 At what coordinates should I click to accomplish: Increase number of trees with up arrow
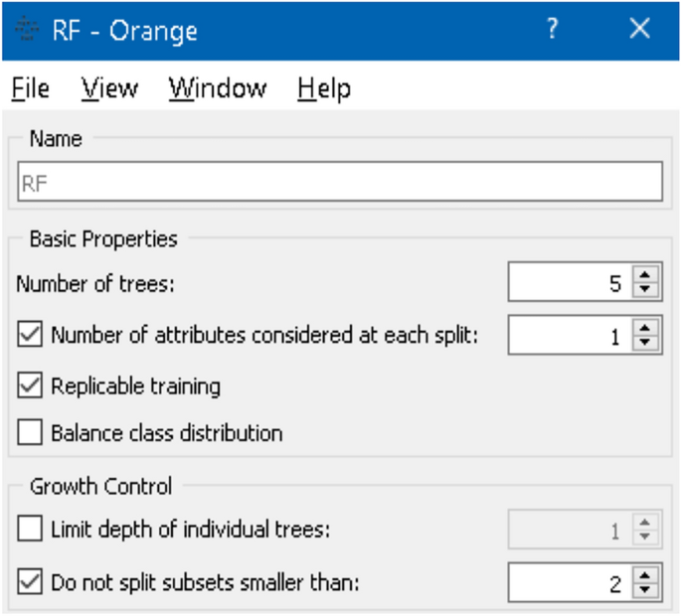(646, 277)
